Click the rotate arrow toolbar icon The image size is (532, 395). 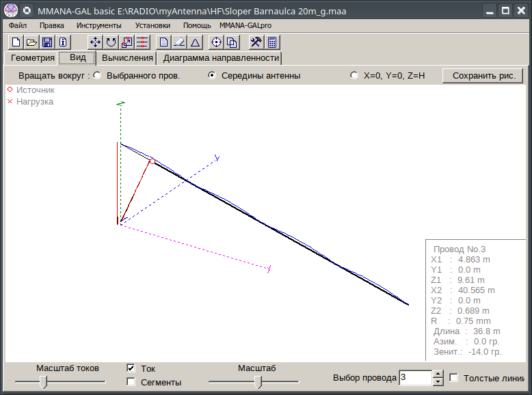(x=111, y=42)
